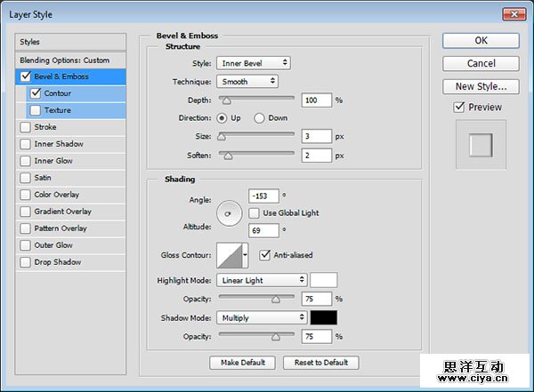Viewport: 534px width, 392px height.
Task: Open the Style dropdown showing Inner Bevel
Action: [x=254, y=63]
